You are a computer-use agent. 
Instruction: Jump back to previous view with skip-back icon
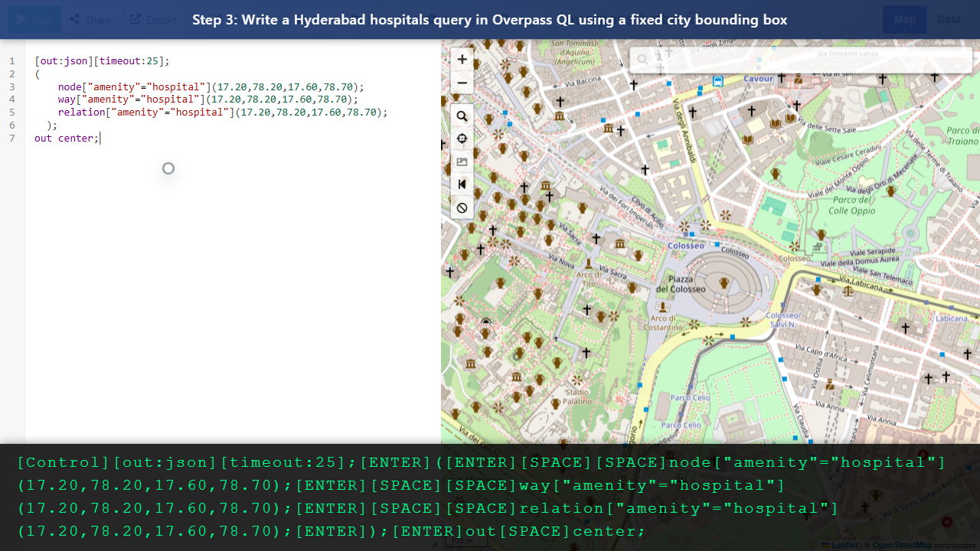(462, 184)
